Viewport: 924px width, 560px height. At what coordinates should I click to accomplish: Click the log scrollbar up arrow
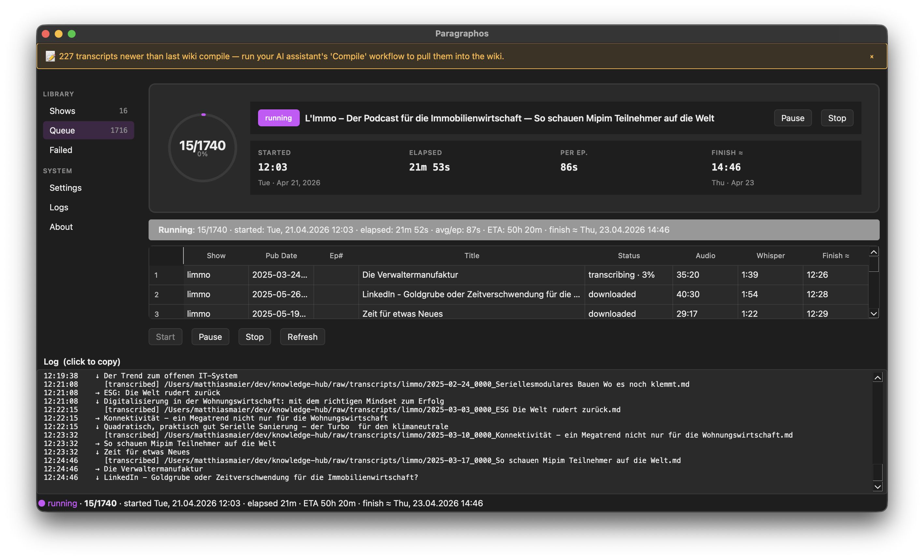(x=877, y=377)
